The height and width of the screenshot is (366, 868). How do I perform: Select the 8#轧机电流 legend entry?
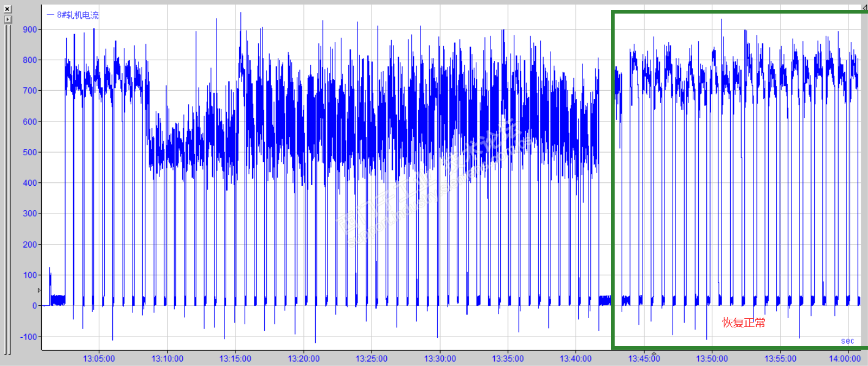click(x=73, y=15)
